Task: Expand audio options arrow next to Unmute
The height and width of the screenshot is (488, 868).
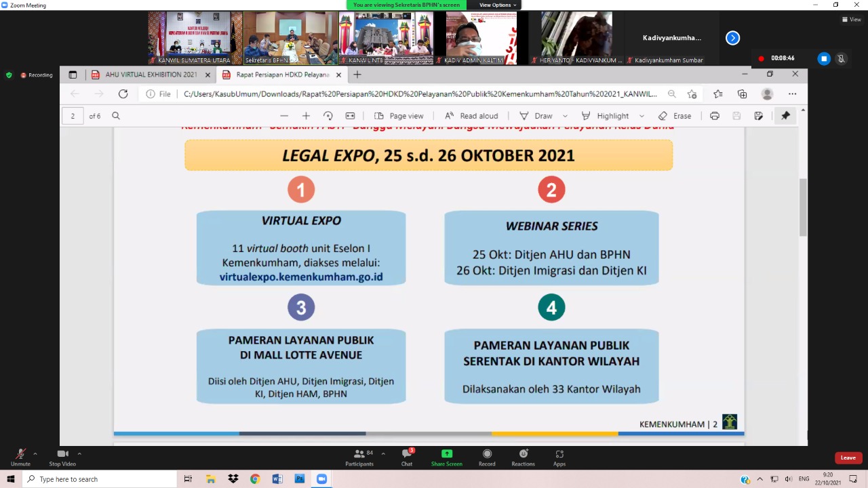Action: point(35,453)
